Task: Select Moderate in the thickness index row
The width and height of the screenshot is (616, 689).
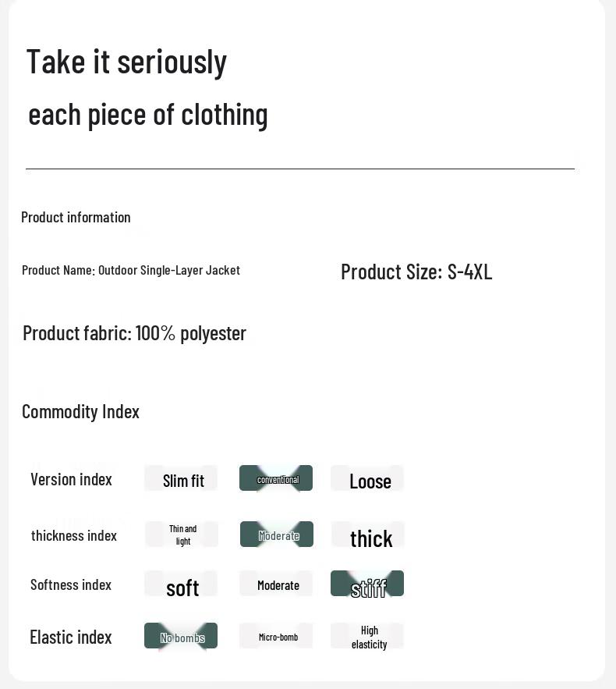Action: [277, 535]
